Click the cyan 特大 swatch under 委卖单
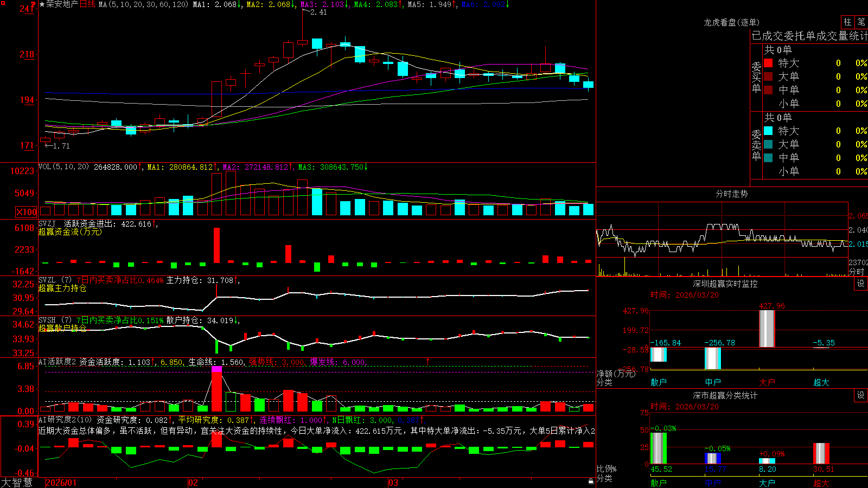The image size is (868, 488). tap(768, 131)
